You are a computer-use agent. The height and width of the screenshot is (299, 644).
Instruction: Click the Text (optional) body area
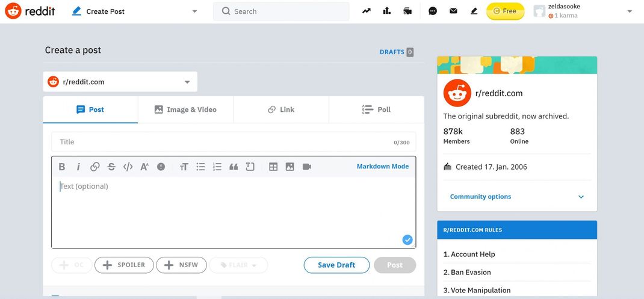tap(234, 212)
